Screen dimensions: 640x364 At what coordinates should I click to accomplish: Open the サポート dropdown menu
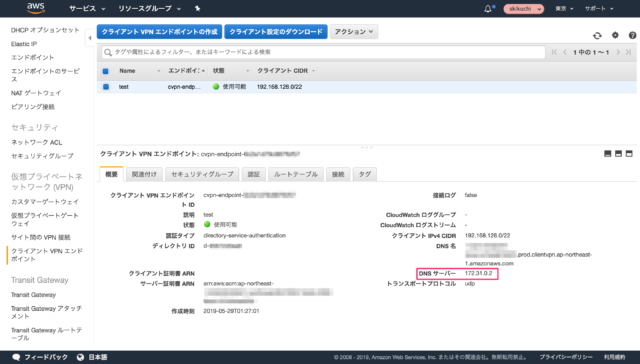(x=599, y=9)
